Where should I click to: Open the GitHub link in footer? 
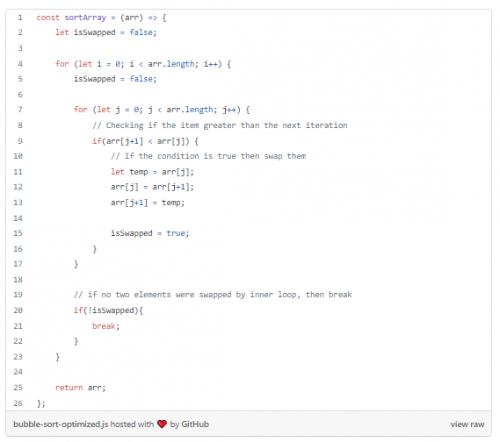click(x=195, y=424)
